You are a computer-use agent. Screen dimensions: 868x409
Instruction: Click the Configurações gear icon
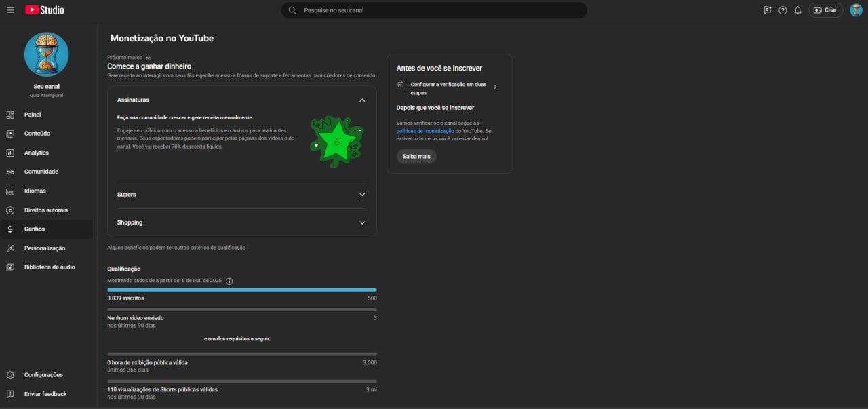(x=10, y=375)
